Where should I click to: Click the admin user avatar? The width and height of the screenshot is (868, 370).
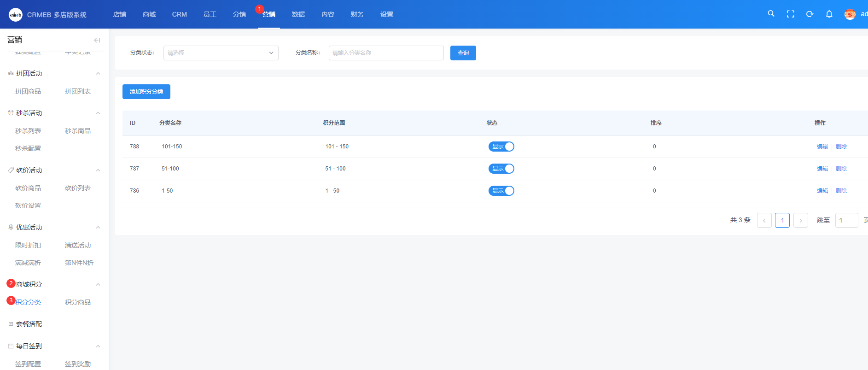(850, 14)
